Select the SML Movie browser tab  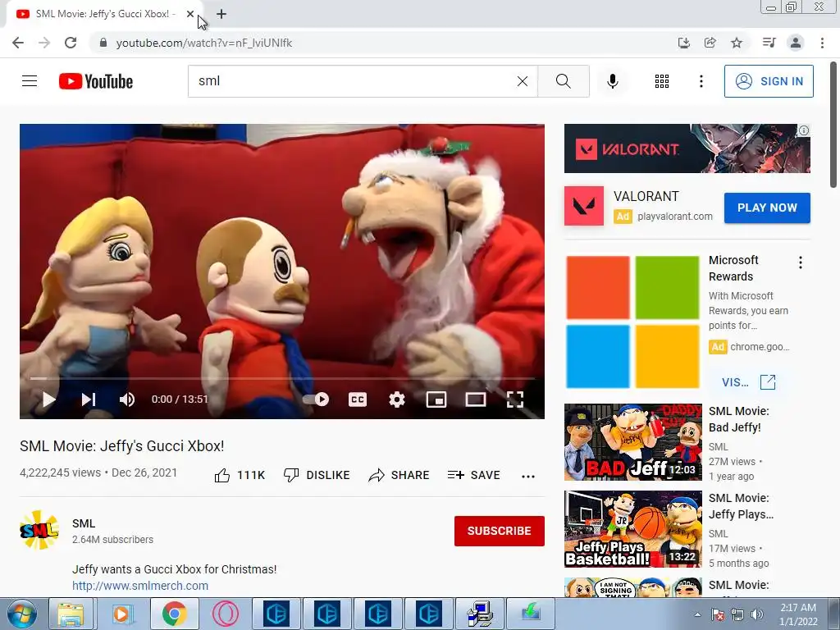pyautogui.click(x=104, y=14)
